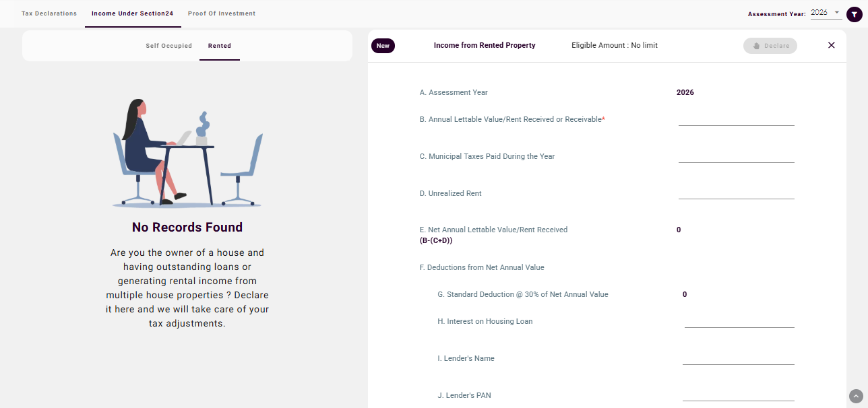Click the filter funnel icon
This screenshot has width=868, height=408.
[855, 13]
